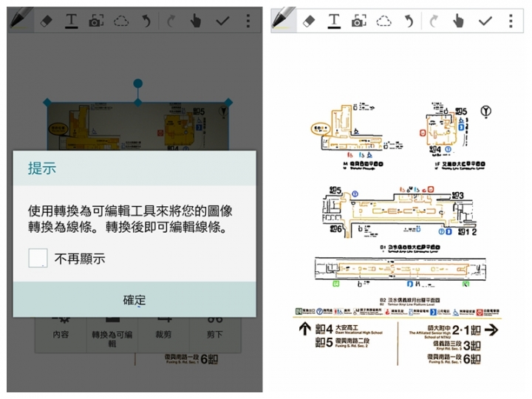Redo action in right screenshot toolbar
Screen dimensions: 532x399
(x=434, y=21)
